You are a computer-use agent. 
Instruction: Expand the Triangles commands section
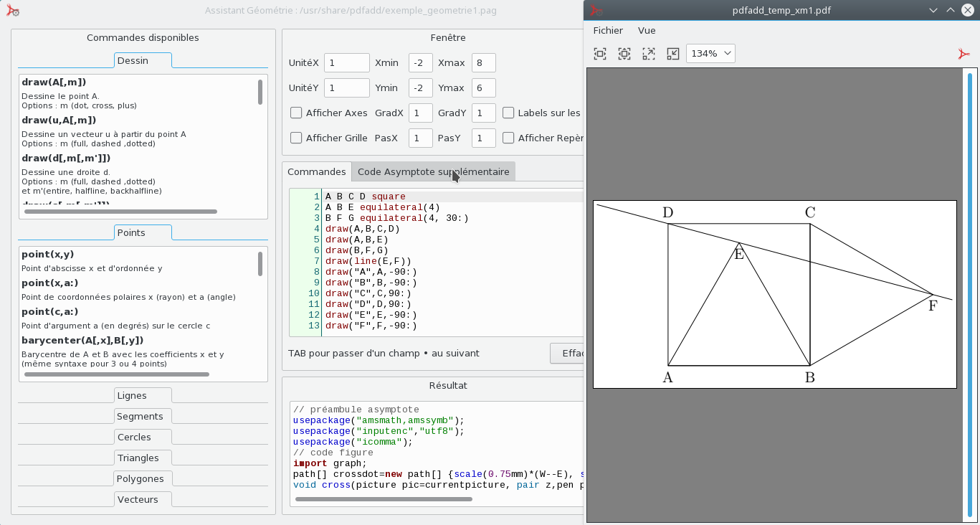143,458
